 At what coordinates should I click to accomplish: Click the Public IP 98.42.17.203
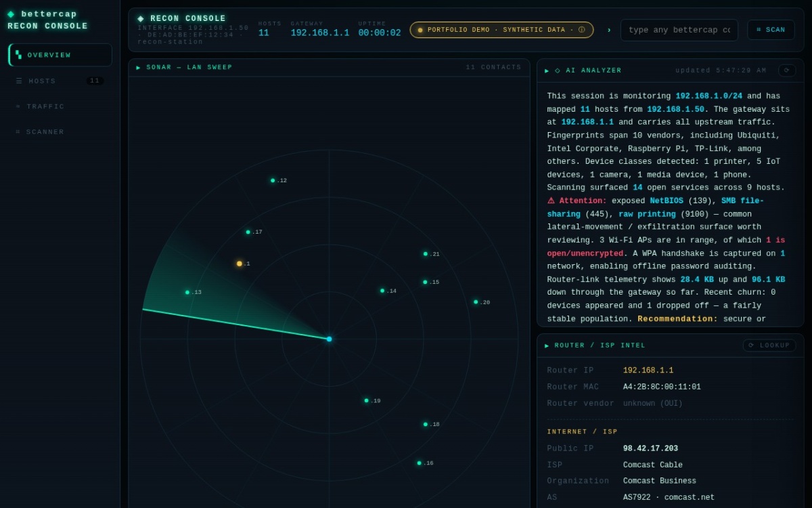pos(650,449)
